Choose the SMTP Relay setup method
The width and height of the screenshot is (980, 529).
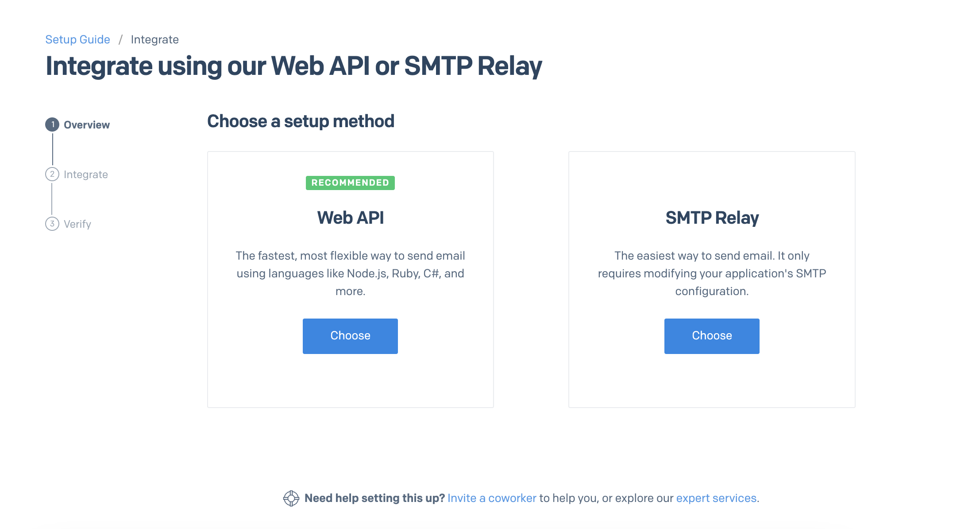pos(712,336)
